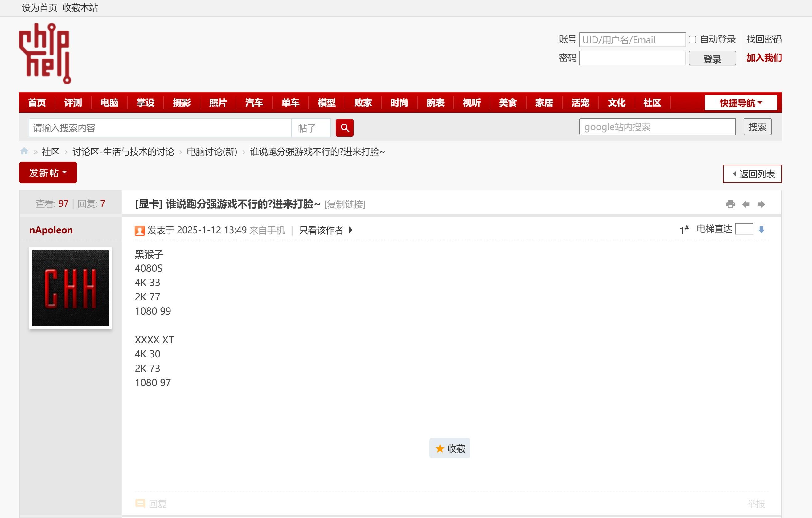Enable the 自动登录 checkbox

click(692, 40)
